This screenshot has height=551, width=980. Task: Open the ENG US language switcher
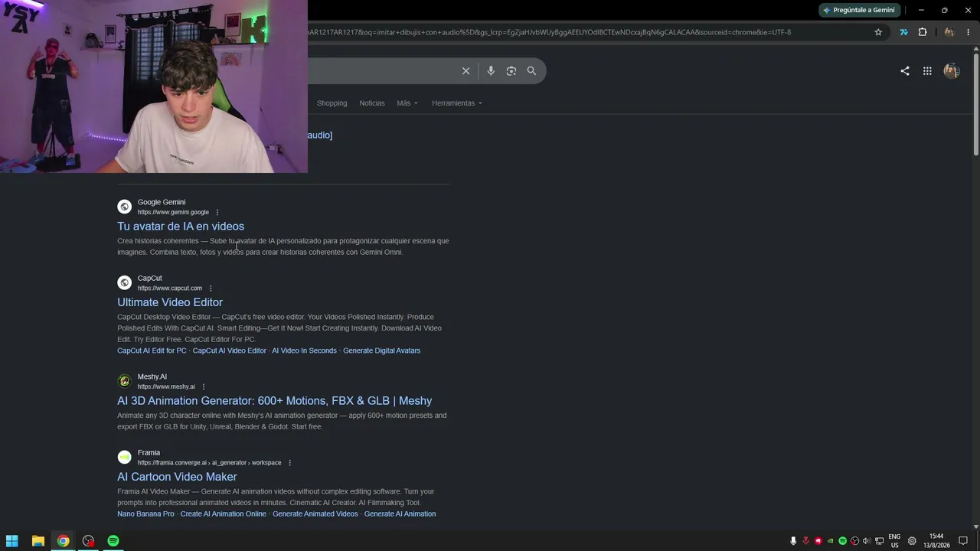coord(894,541)
